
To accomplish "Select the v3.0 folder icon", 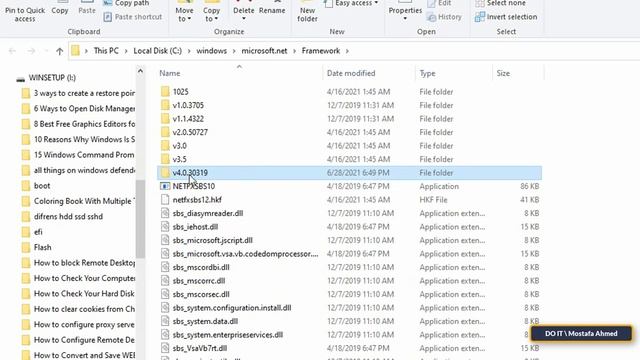I will (x=165, y=146).
